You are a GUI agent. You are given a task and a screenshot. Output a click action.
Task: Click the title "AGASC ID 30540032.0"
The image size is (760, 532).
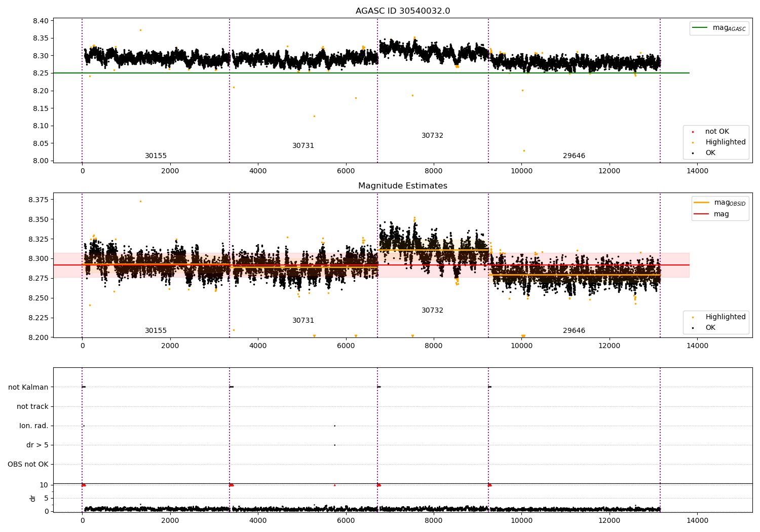[x=403, y=11]
